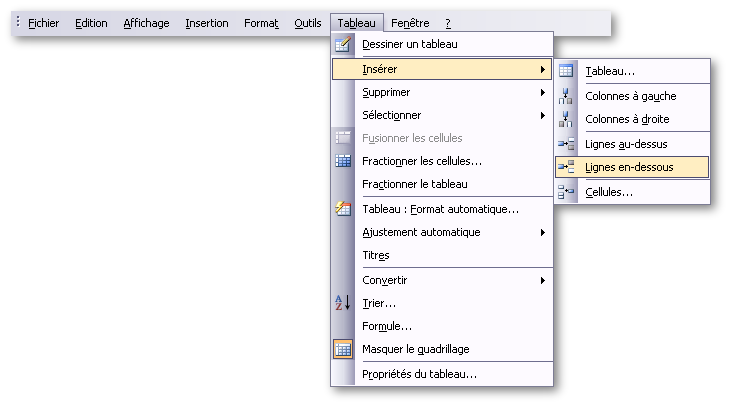The height and width of the screenshot is (406, 730).
Task: Click the Dessiner un tableau pencil icon
Action: coord(343,44)
